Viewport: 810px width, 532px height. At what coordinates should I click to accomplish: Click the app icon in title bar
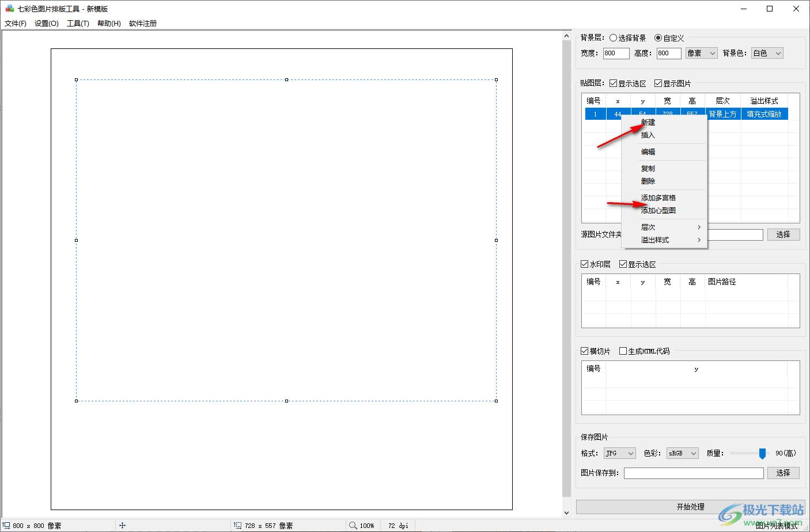[9, 9]
